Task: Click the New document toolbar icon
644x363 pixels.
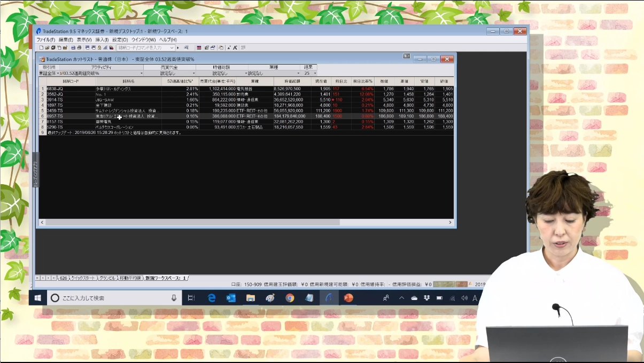Action: pos(41,48)
